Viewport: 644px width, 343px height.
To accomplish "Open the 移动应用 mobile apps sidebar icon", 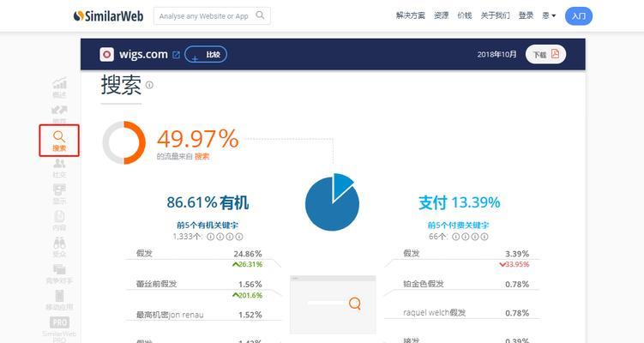I will click(x=59, y=300).
